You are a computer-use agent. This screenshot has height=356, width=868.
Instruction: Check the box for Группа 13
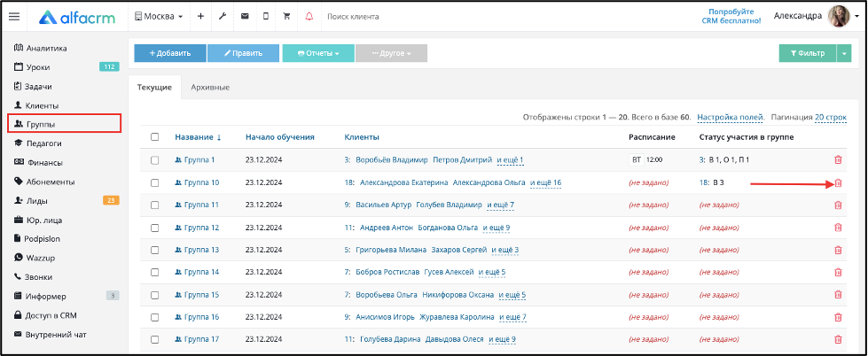point(155,250)
